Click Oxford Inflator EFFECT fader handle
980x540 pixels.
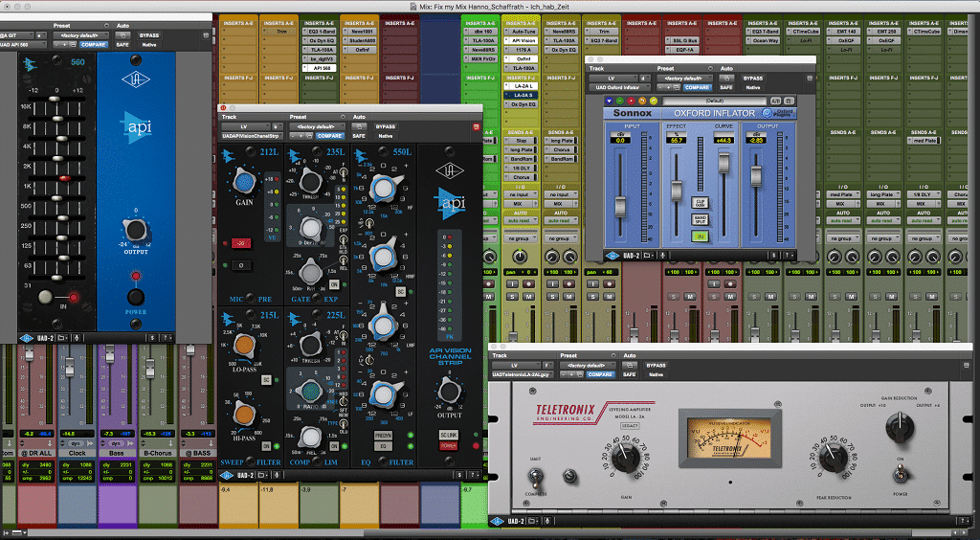coord(677,191)
